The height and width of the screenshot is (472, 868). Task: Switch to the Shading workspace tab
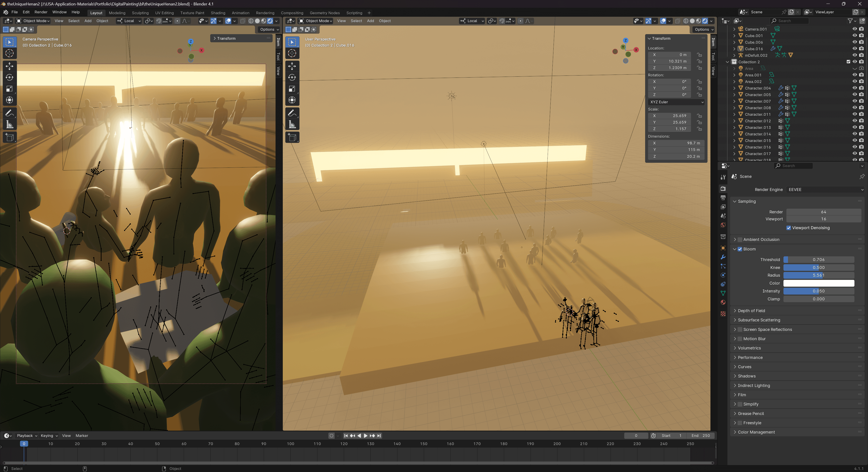pos(218,13)
